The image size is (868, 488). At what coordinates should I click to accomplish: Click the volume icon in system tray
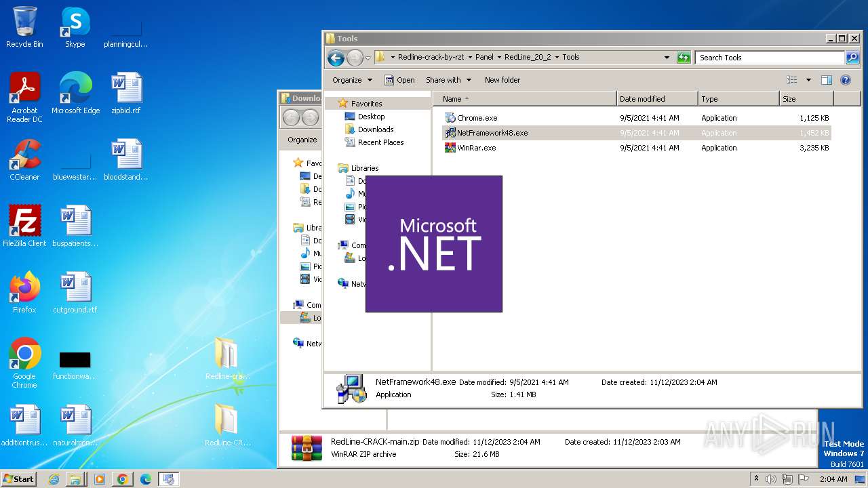[770, 479]
